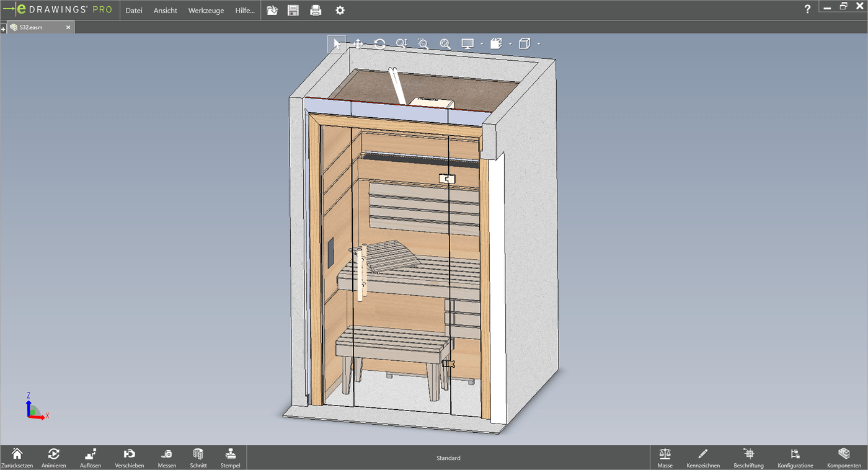This screenshot has height=470, width=868.
Task: Select the Zoom to Fit tool
Action: click(x=445, y=43)
